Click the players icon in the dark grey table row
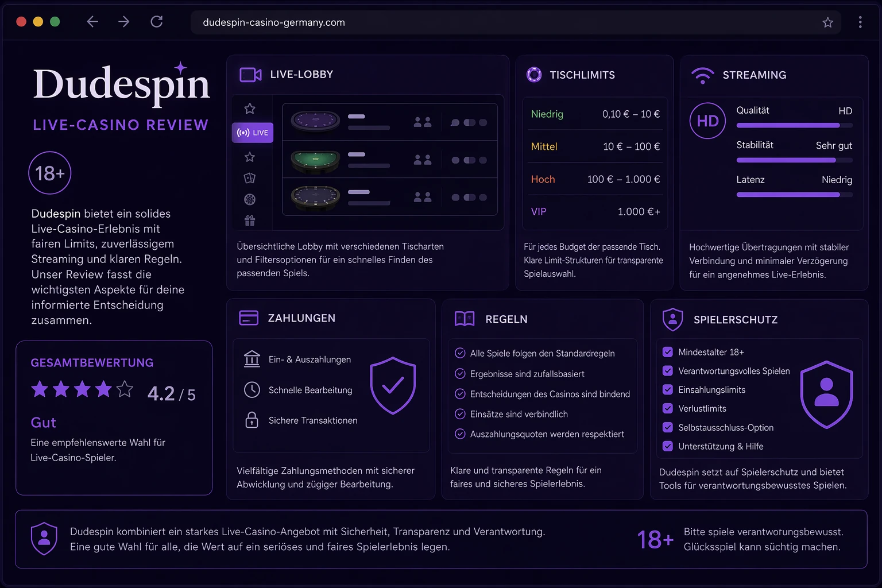882x588 pixels. click(423, 197)
